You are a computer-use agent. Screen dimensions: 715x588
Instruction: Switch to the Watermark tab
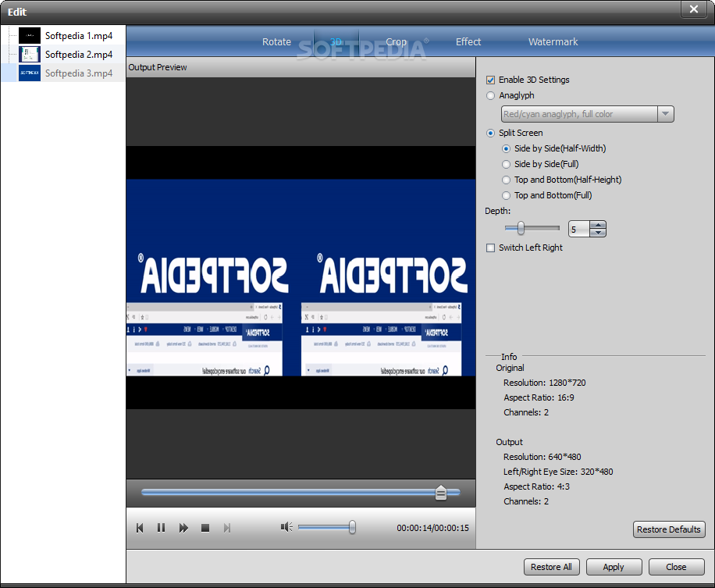[553, 41]
